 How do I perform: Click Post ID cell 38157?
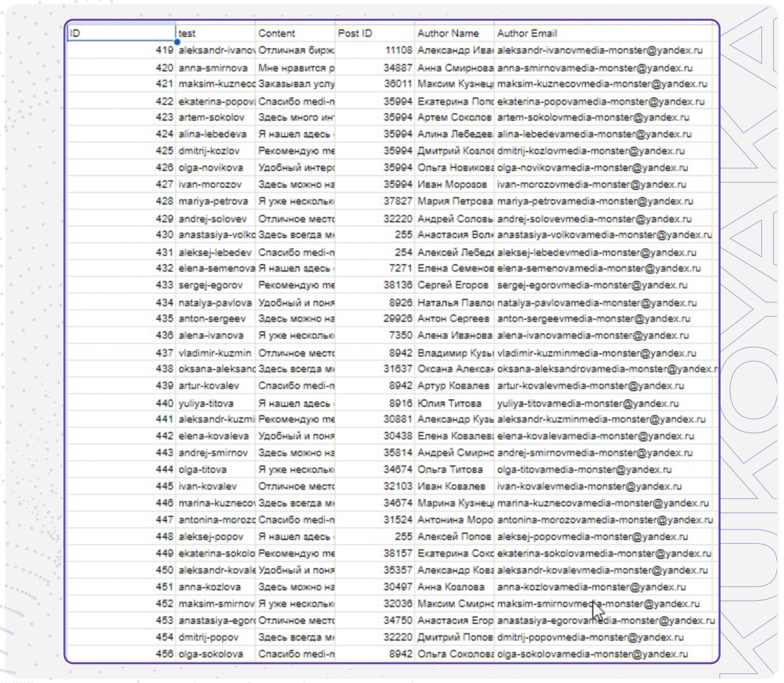(x=375, y=553)
